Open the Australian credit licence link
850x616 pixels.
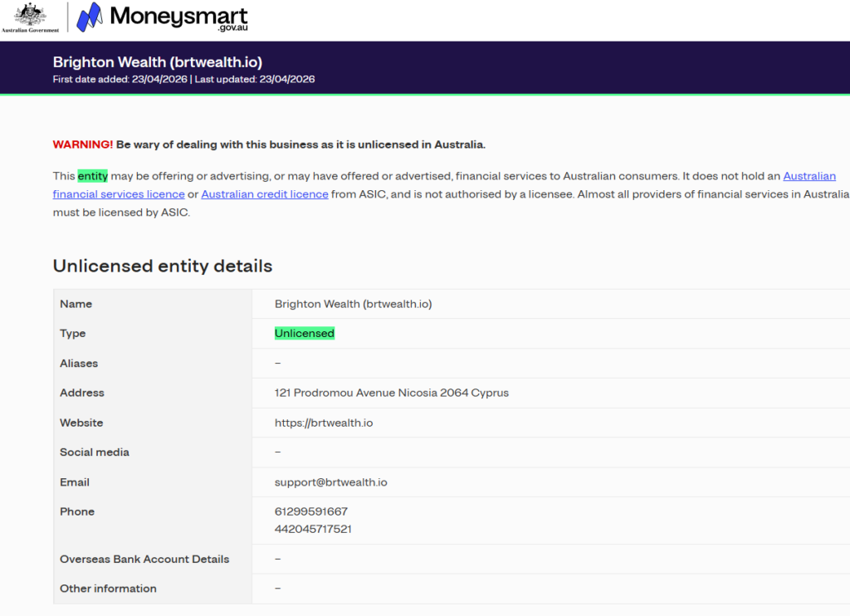[x=265, y=194]
